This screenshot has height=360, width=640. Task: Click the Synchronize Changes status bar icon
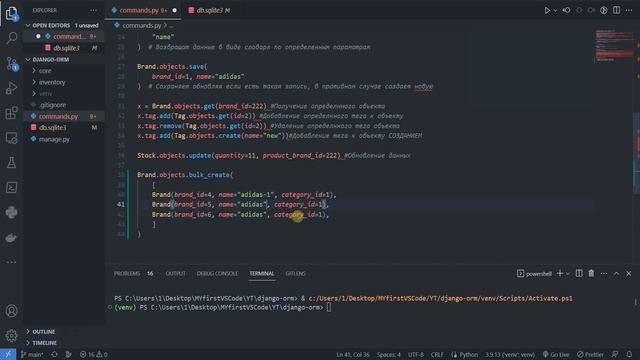(54, 354)
